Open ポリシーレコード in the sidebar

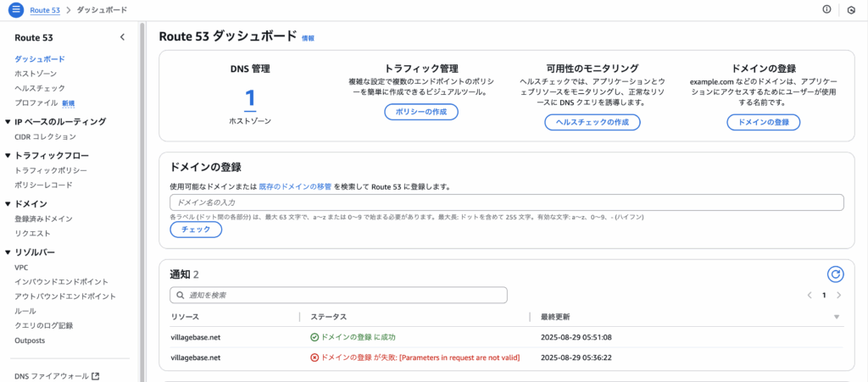pyautogui.click(x=44, y=185)
